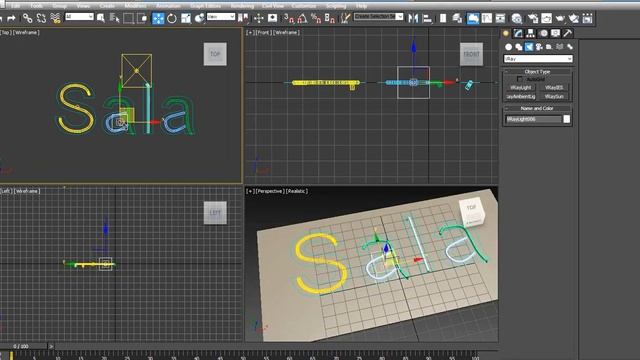Click Edit Named Selection Sets icon

point(345,18)
